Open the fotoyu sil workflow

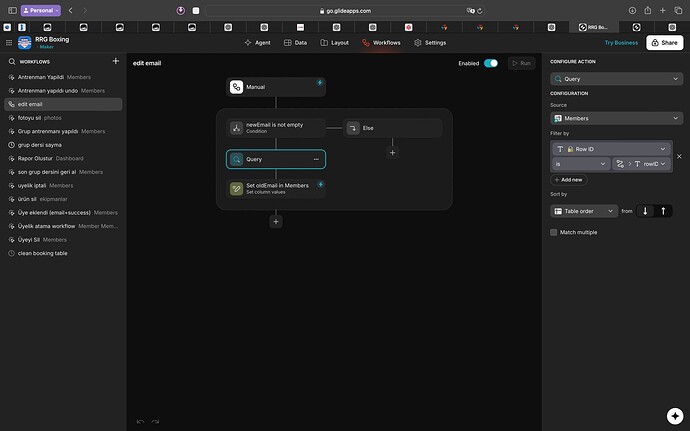(x=63, y=118)
